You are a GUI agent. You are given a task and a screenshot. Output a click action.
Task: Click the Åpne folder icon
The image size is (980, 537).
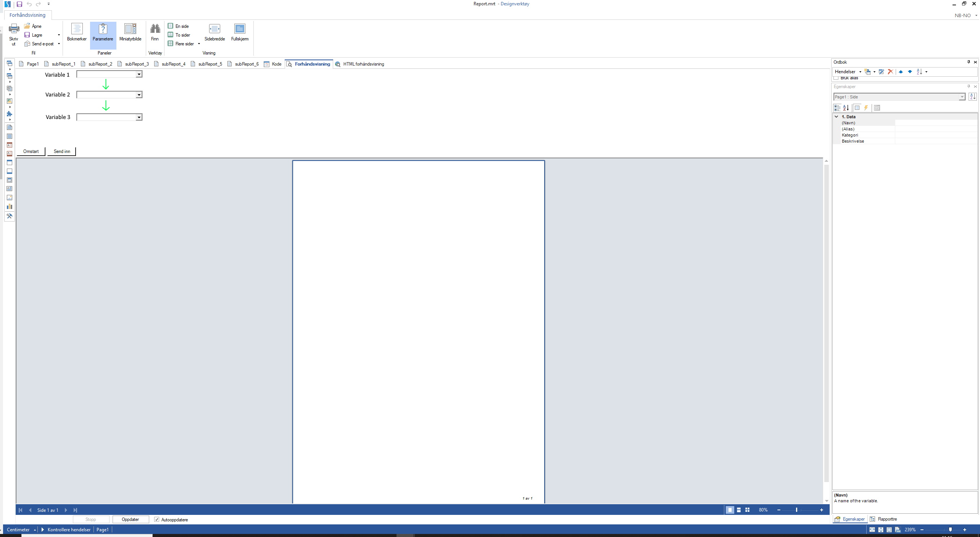(27, 26)
